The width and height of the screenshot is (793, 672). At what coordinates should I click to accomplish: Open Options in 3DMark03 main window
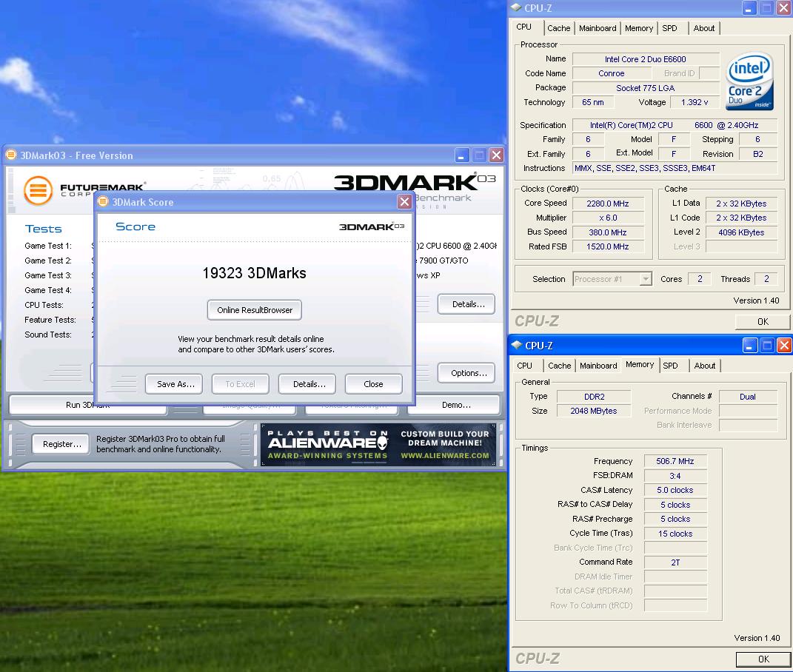coord(466,373)
